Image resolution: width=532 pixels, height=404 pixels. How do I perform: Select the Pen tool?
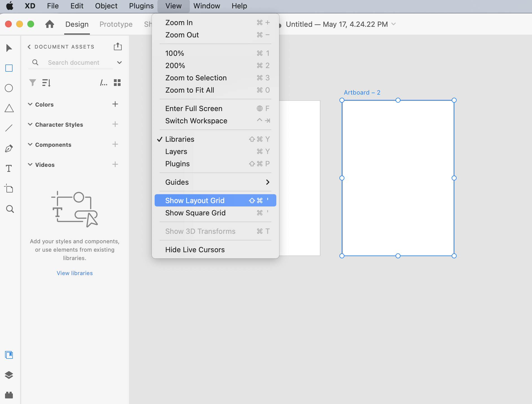tap(9, 148)
